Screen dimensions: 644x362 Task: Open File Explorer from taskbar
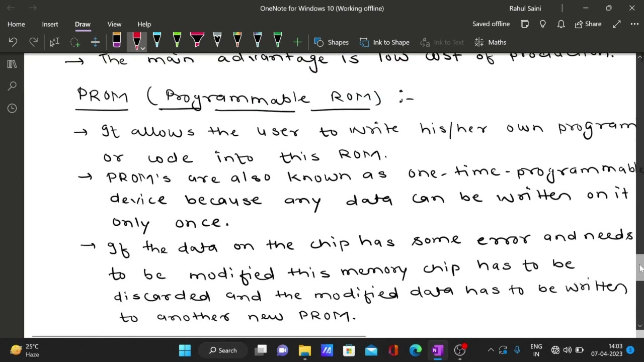[x=305, y=350]
